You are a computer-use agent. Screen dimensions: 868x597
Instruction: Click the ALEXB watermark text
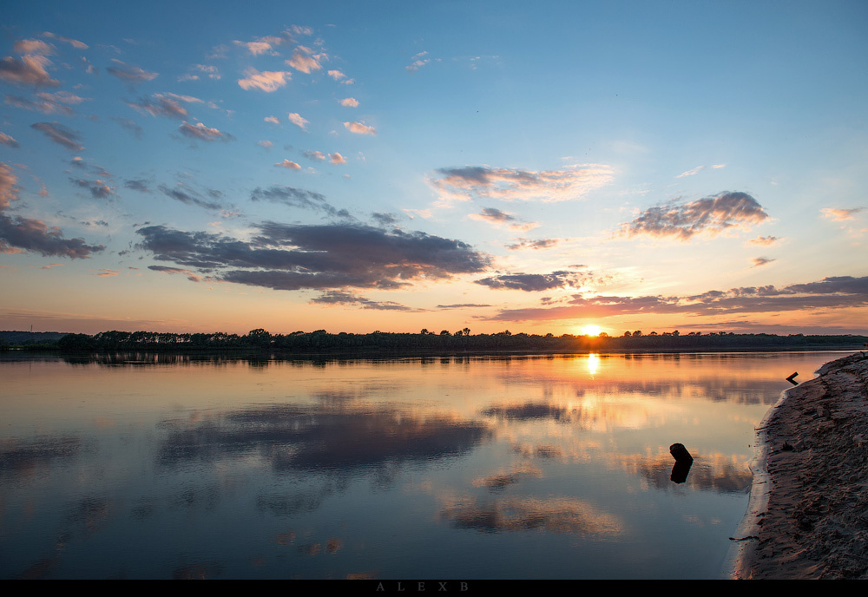423,587
